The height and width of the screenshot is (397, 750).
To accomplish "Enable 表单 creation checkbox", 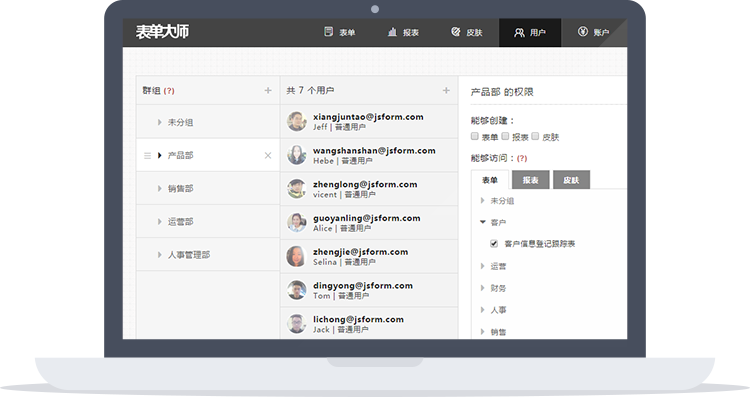I will click(x=474, y=136).
